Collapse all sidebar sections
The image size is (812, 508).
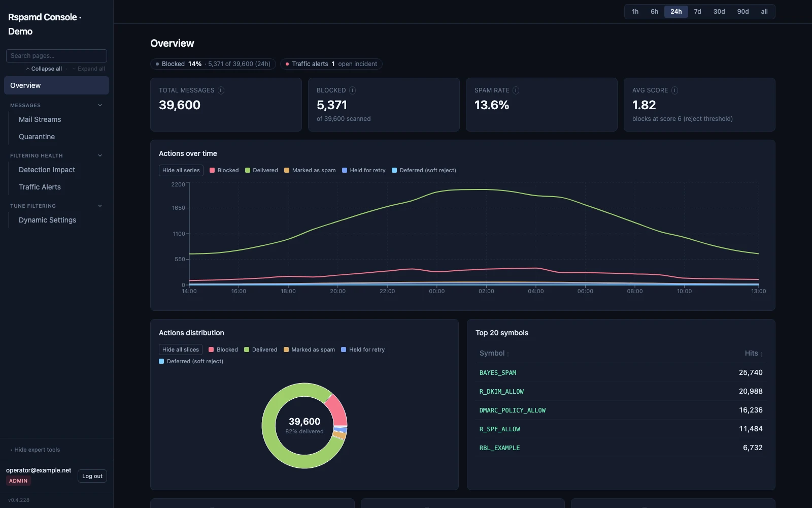click(44, 69)
